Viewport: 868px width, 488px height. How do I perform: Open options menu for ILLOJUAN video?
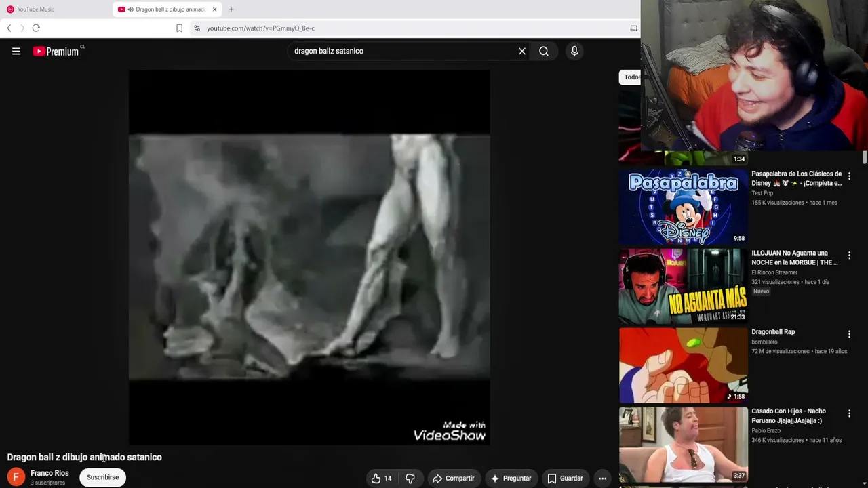849,256
